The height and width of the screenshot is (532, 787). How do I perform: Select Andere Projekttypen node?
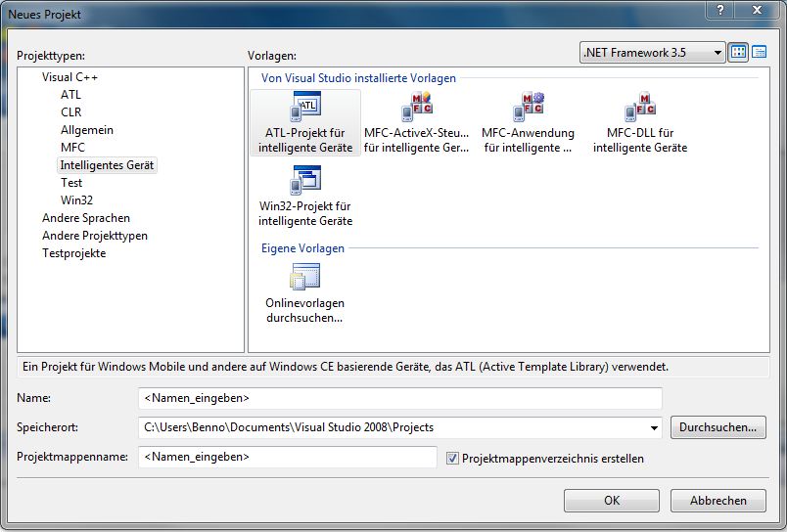tap(95, 236)
